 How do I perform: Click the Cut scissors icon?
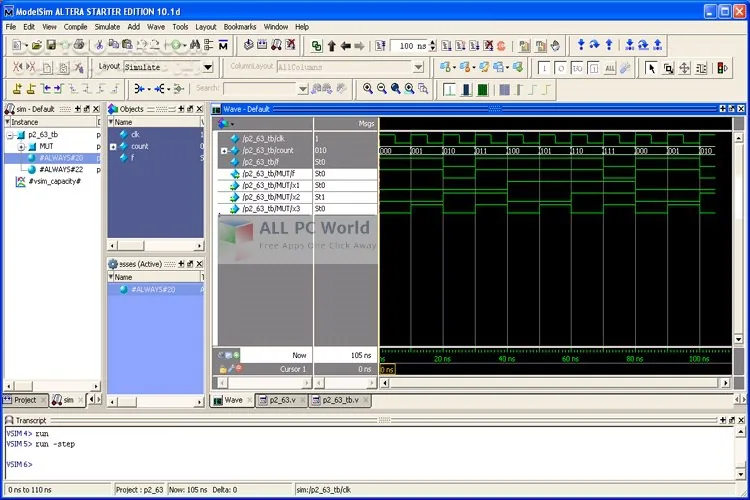(99, 45)
